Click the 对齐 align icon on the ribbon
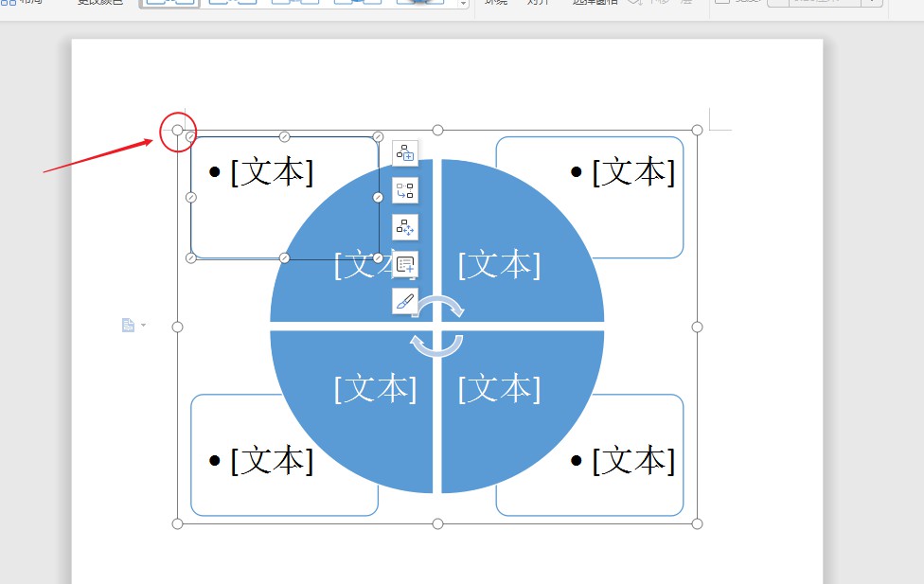924x584 pixels. coord(538,3)
